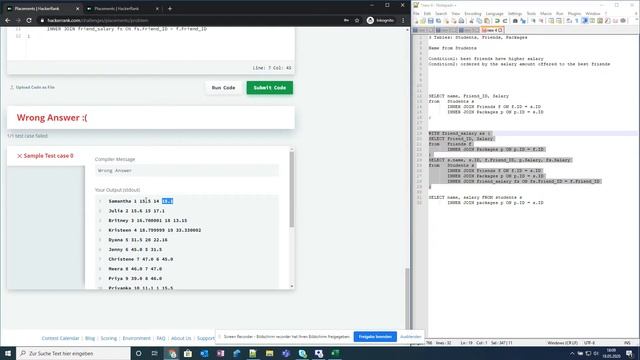Click the Microsoft Store taskbar icon
This screenshot has height=360, width=640.
(x=187, y=353)
